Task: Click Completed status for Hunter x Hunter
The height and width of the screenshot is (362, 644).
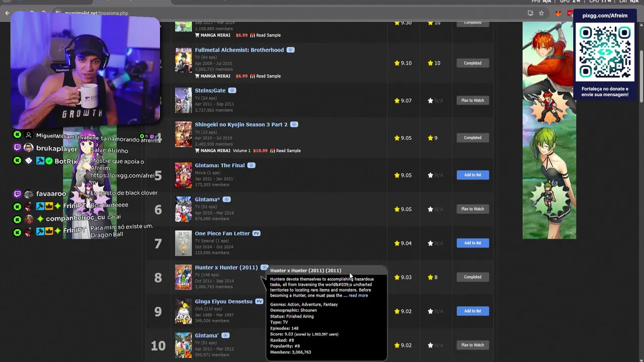Action: [x=472, y=277]
